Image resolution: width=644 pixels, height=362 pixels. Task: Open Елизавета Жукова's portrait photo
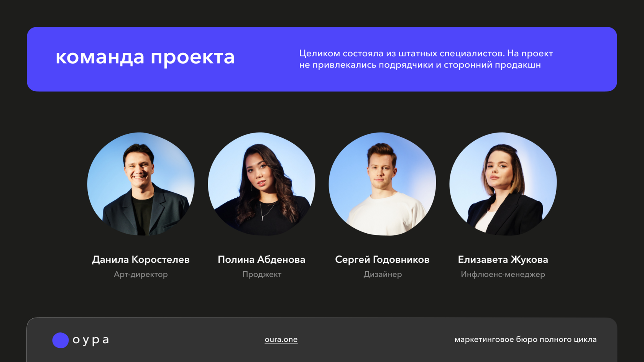coord(503,184)
